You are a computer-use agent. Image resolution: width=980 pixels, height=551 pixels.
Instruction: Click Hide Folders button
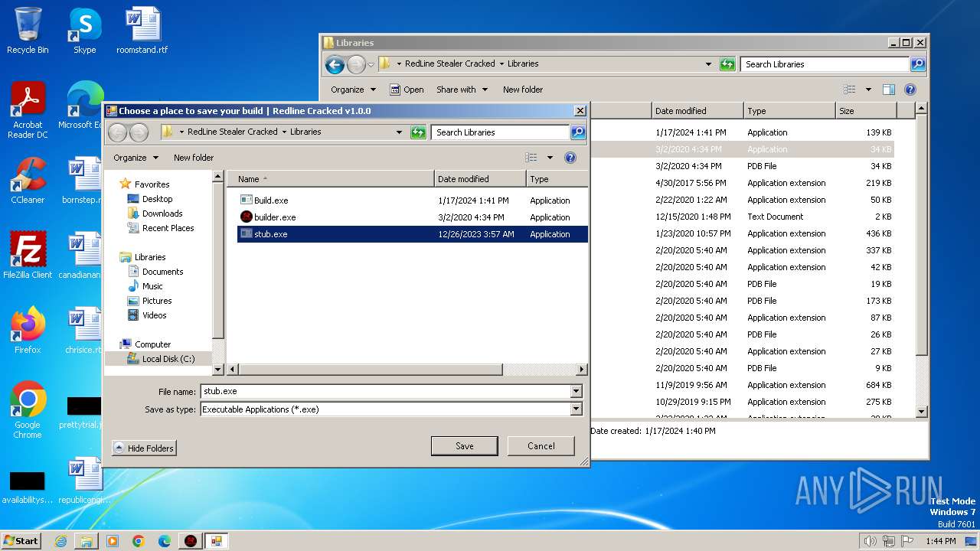point(144,448)
